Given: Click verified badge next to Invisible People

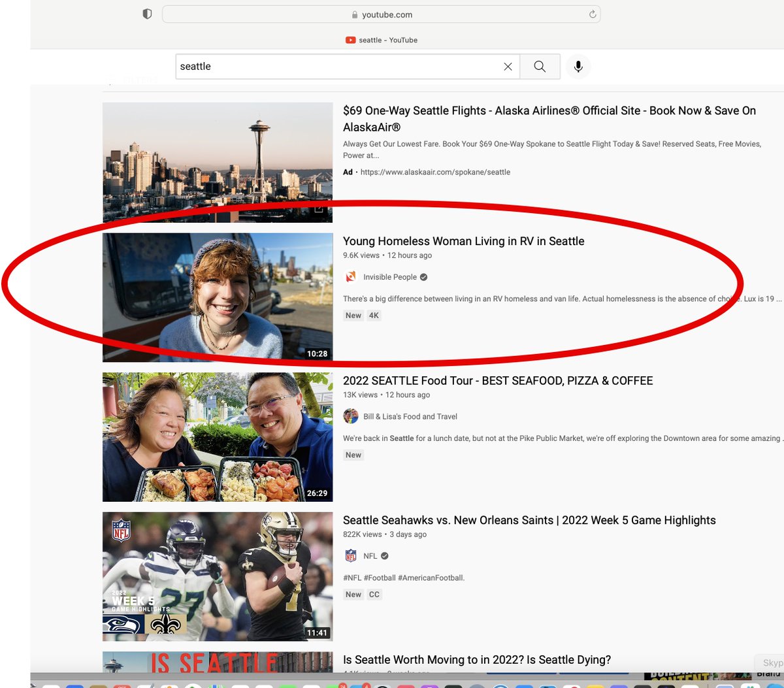Looking at the screenshot, I should (423, 277).
